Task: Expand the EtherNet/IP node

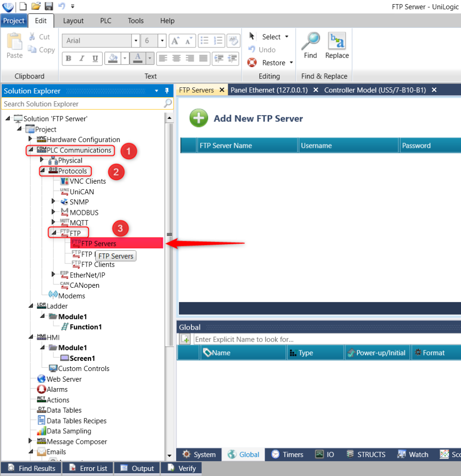Action: 53,274
